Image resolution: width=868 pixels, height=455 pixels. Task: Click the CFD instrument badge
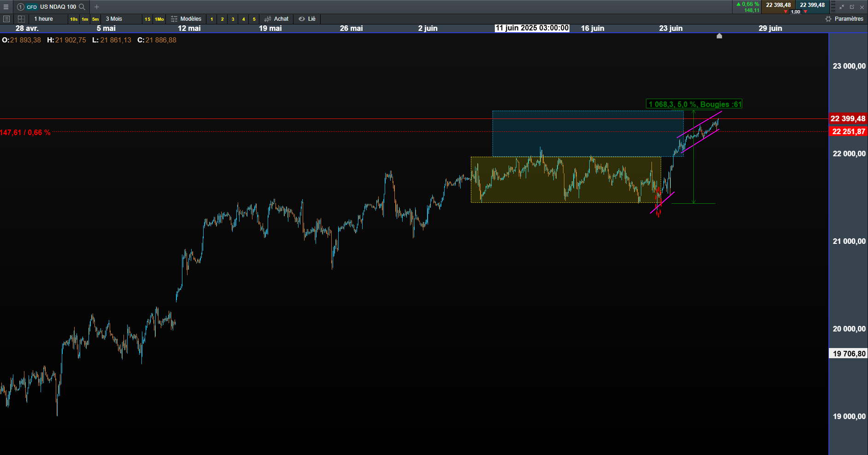click(32, 7)
